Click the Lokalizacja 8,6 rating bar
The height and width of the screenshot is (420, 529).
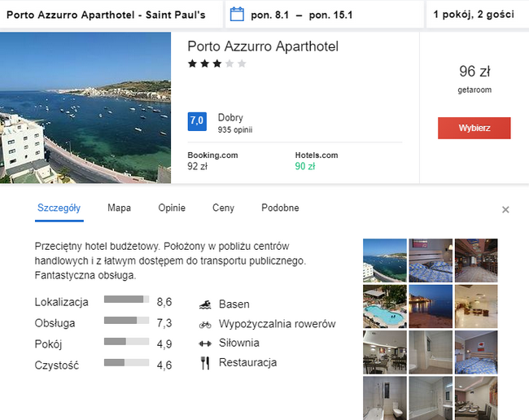click(126, 300)
